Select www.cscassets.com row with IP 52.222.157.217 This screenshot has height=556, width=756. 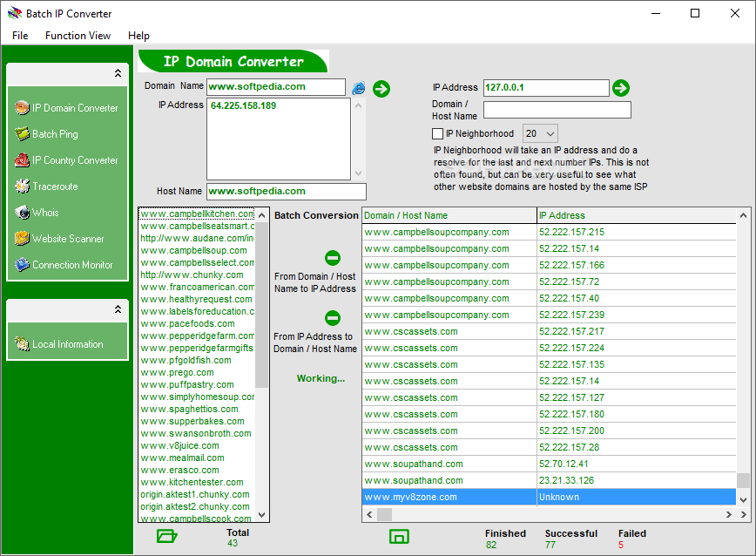pyautogui.click(x=550, y=331)
